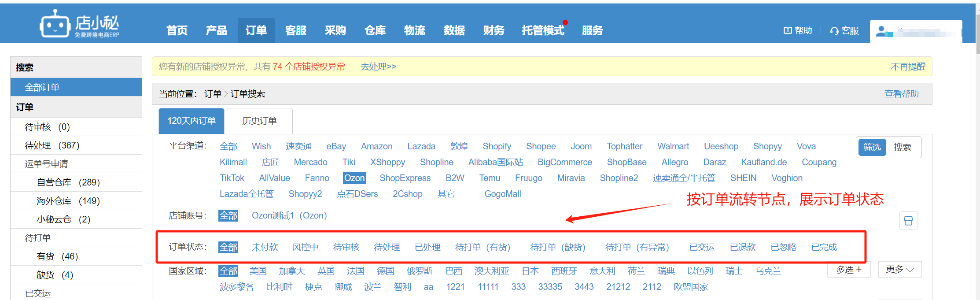Open 待打单 in sidebar
Image resolution: width=980 pixels, height=300 pixels.
tap(76, 238)
